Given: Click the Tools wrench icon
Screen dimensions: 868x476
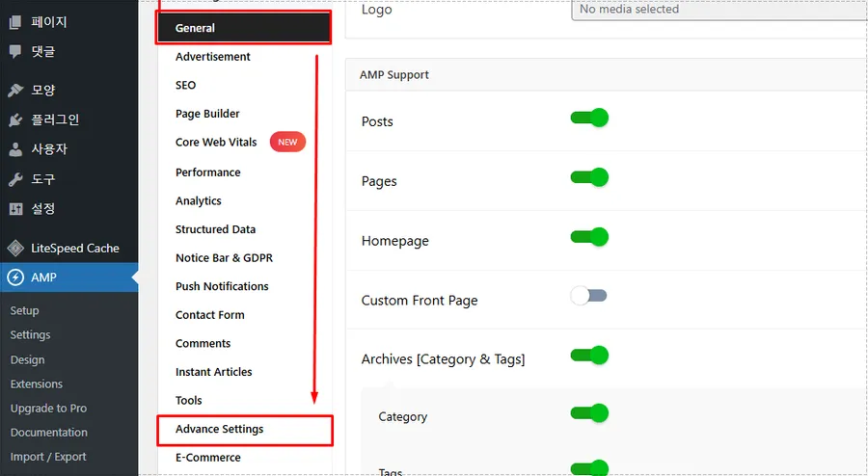Looking at the screenshot, I should click(15, 179).
